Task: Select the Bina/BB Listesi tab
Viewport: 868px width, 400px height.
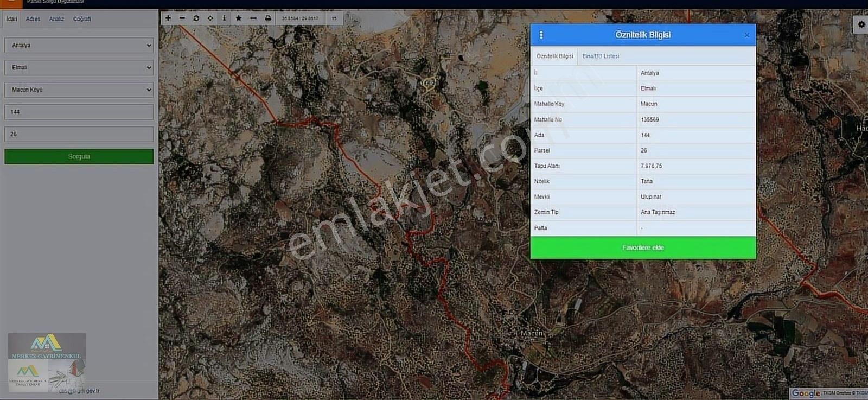Action: (601, 56)
